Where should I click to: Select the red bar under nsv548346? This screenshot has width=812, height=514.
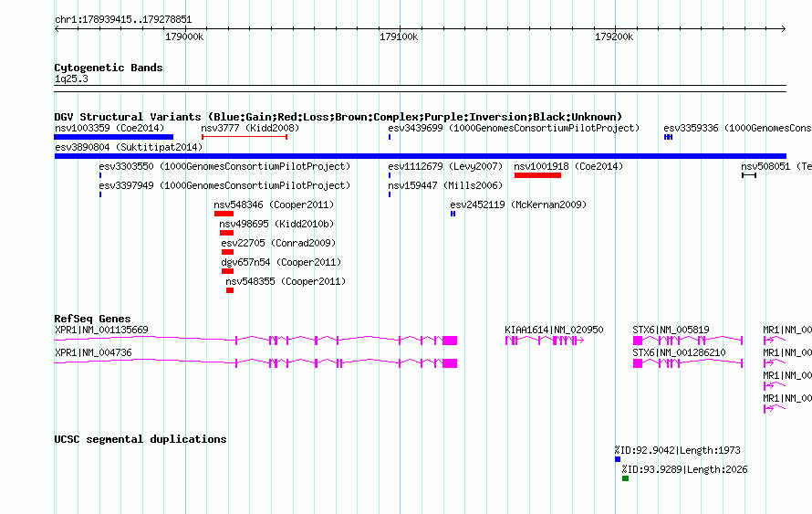(224, 214)
